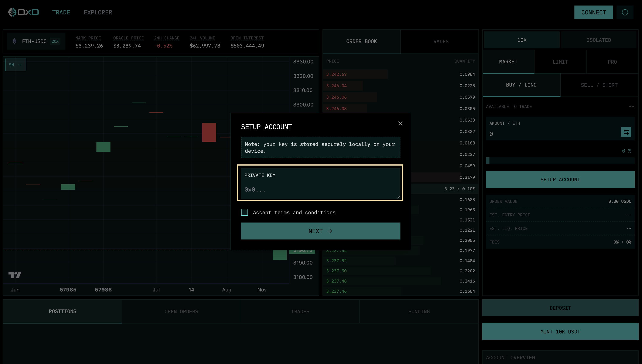The width and height of the screenshot is (642, 364).
Task: Switch margin mode to Isolated
Action: (x=598, y=40)
